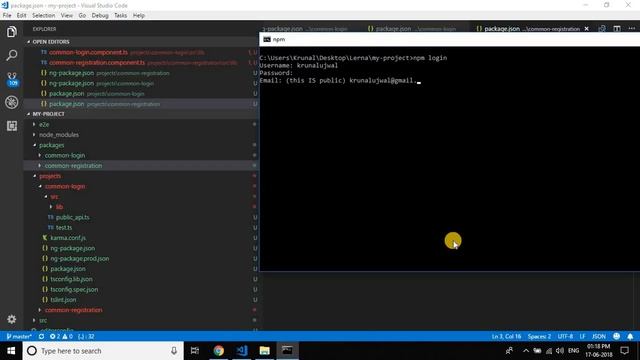Open tsconfig.spec.json file
The width and height of the screenshot is (640, 360).
coord(74,289)
